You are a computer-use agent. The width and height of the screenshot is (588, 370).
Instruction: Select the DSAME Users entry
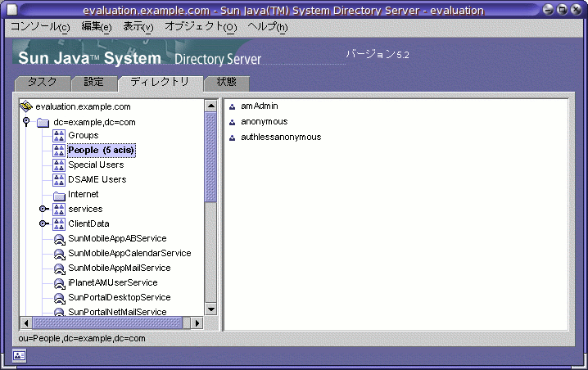coord(97,179)
